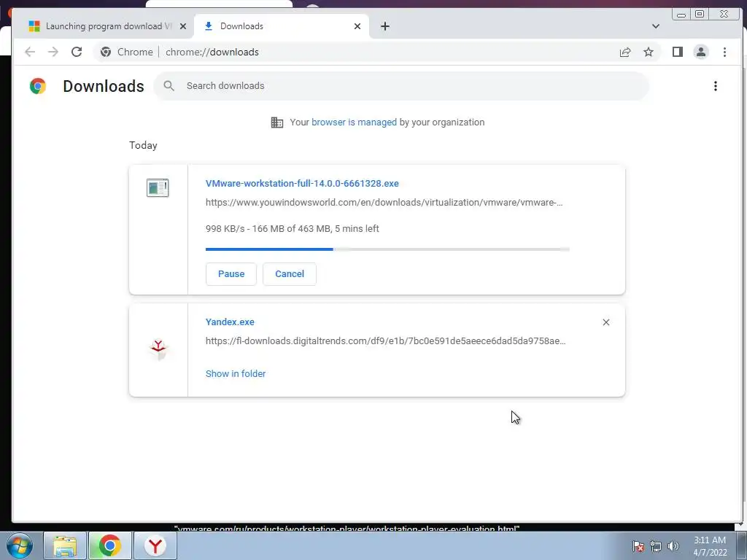Reload the downloads page
Viewport: 747px width, 560px height.
(x=77, y=52)
